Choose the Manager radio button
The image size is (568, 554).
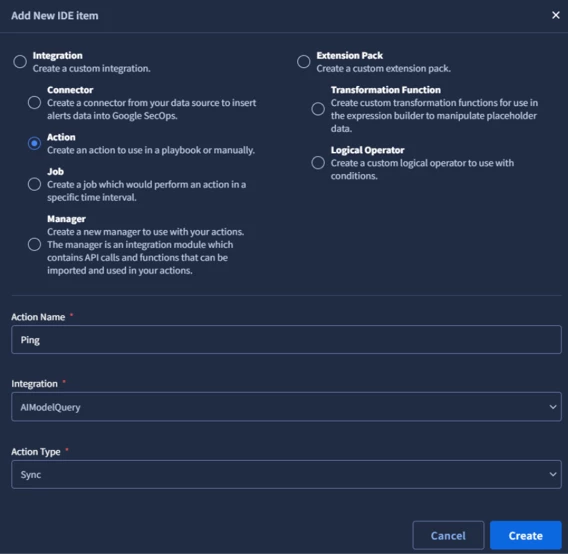click(x=34, y=245)
